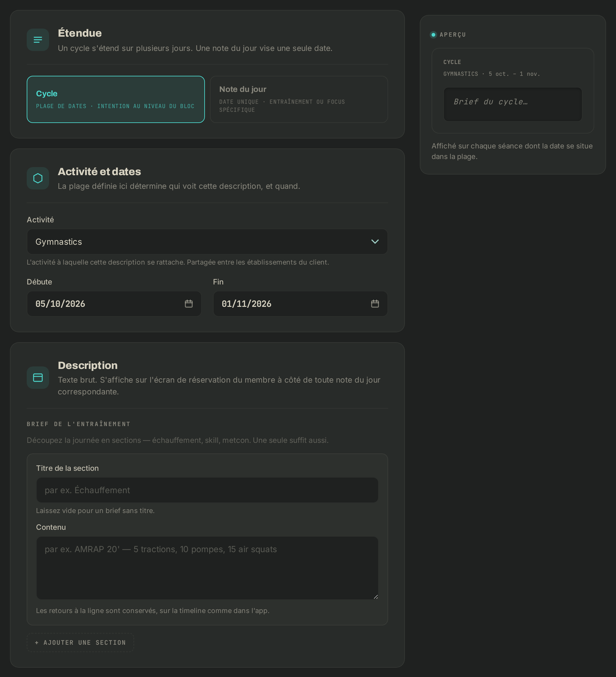The image size is (616, 677).
Task: Click the Description heading text
Action: (88, 365)
